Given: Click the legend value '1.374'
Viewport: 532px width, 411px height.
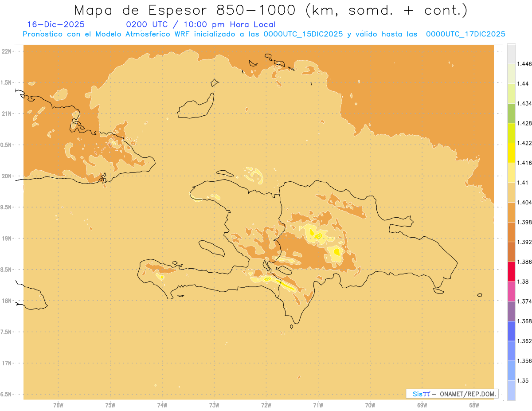Looking at the screenshot, I should point(525,301).
